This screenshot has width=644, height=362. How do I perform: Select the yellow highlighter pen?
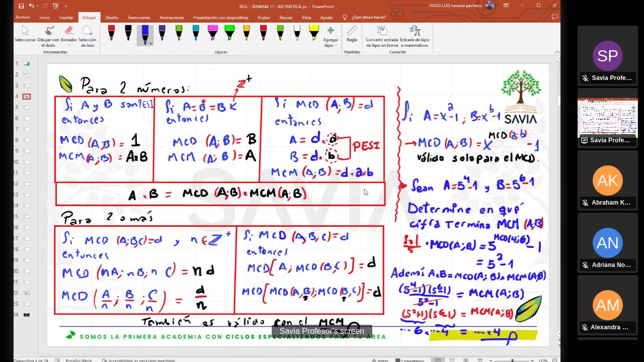pos(314,33)
